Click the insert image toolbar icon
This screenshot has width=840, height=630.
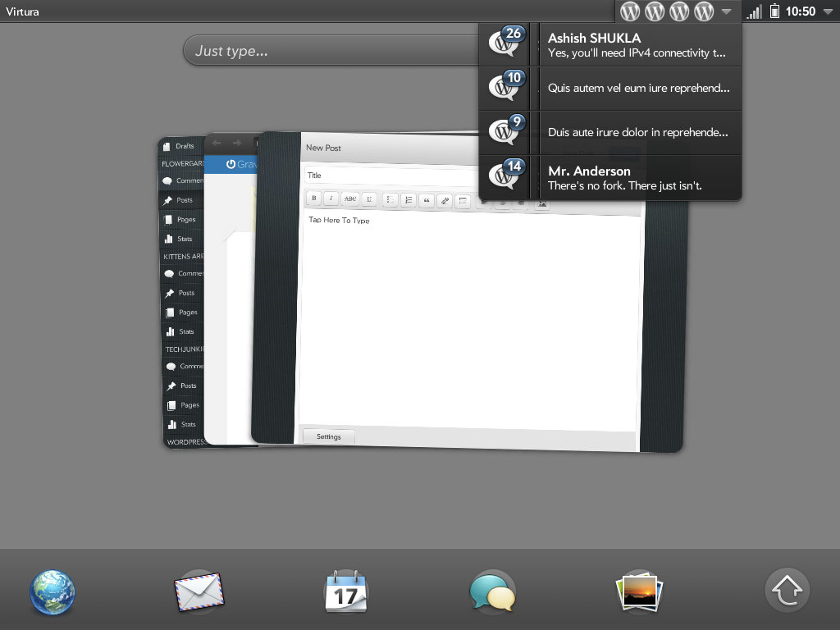pyautogui.click(x=542, y=203)
